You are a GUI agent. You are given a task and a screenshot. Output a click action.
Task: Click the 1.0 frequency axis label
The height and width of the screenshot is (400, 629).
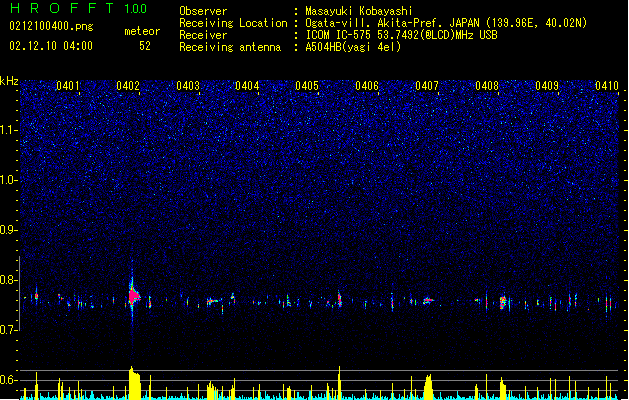coord(8,180)
